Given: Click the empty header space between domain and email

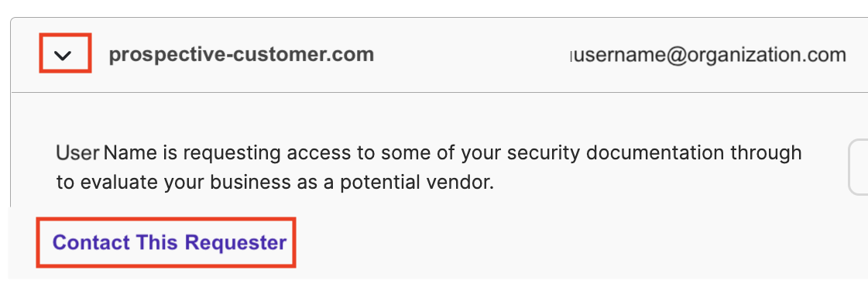Looking at the screenshot, I should pos(472,55).
